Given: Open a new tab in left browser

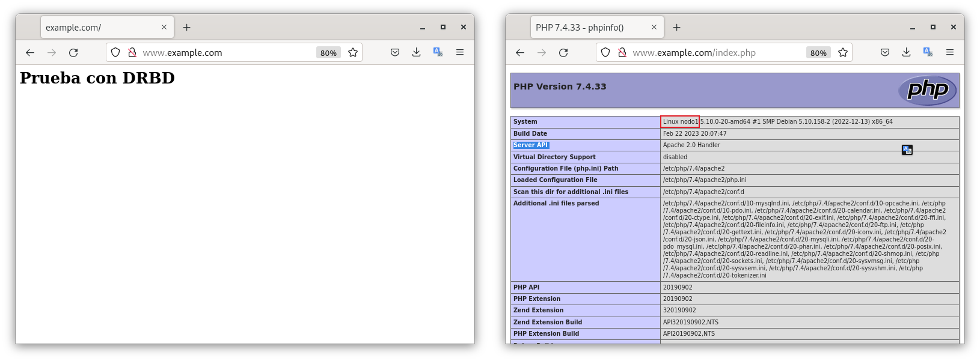Looking at the screenshot, I should point(187,28).
